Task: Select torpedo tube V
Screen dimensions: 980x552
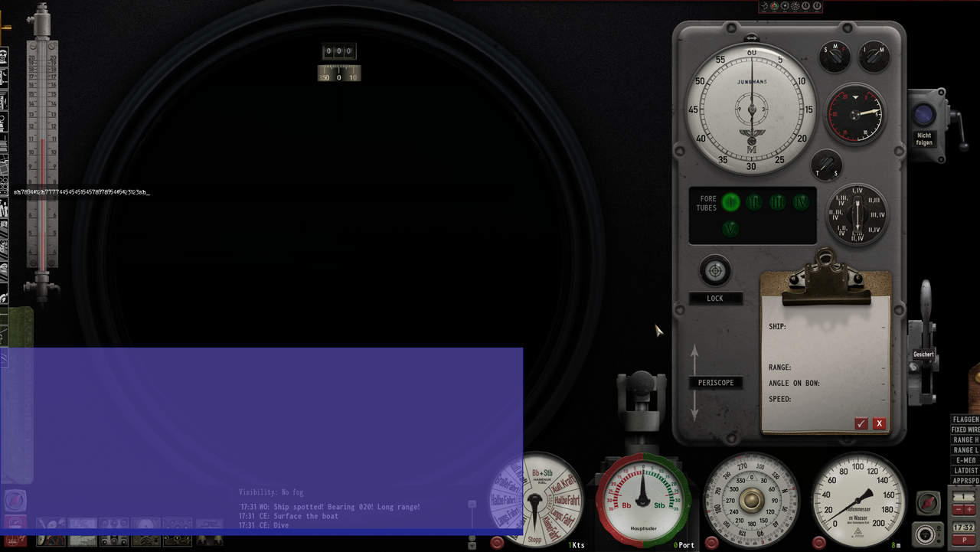Action: [730, 228]
